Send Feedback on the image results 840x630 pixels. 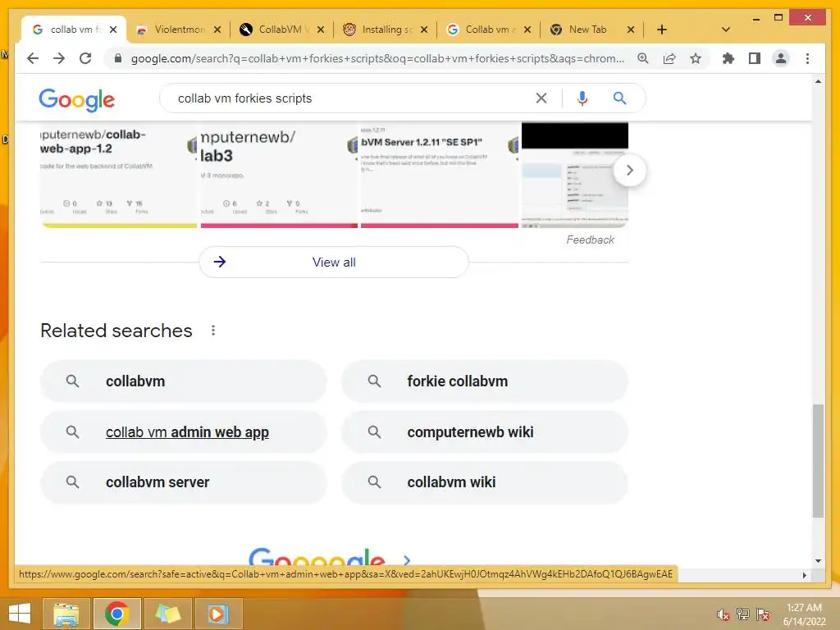[x=590, y=240]
